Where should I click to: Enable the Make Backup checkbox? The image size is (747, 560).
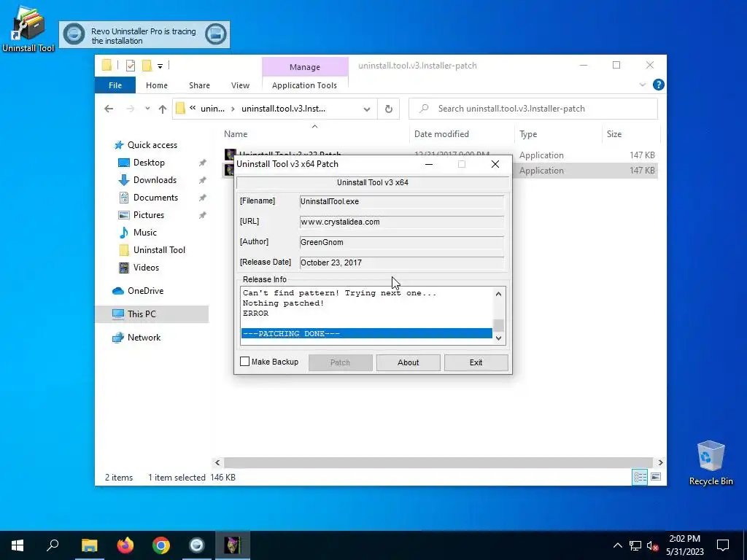click(x=245, y=362)
